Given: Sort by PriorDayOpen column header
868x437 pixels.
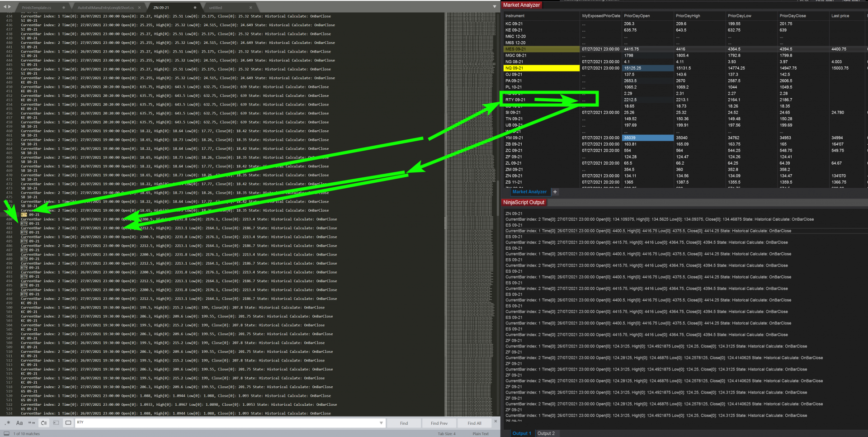Looking at the screenshot, I should (648, 16).
